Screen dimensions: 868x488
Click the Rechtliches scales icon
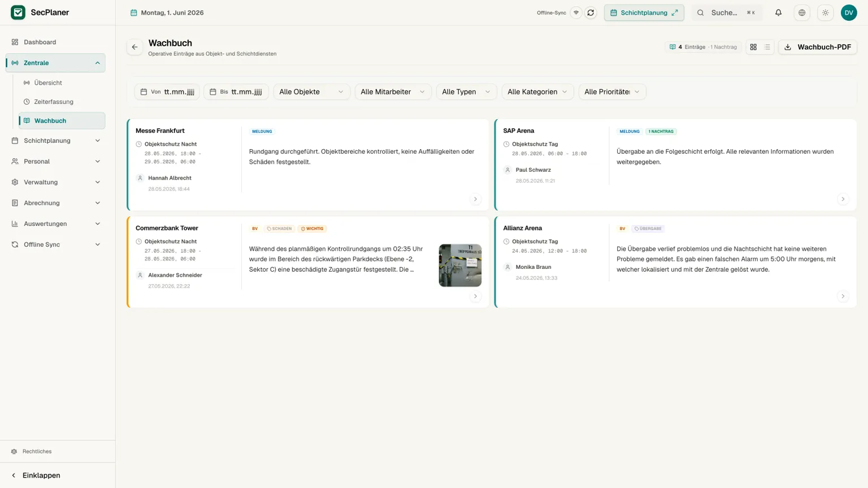(14, 451)
